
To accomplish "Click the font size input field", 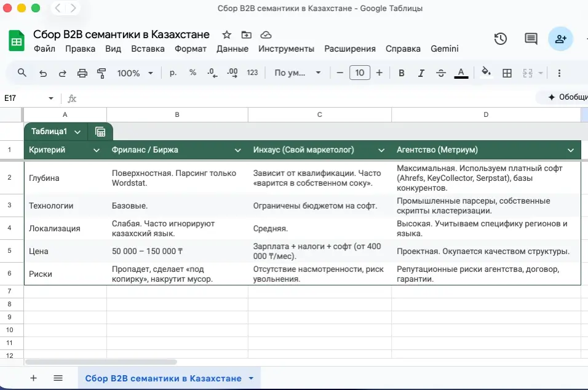I will tap(359, 73).
